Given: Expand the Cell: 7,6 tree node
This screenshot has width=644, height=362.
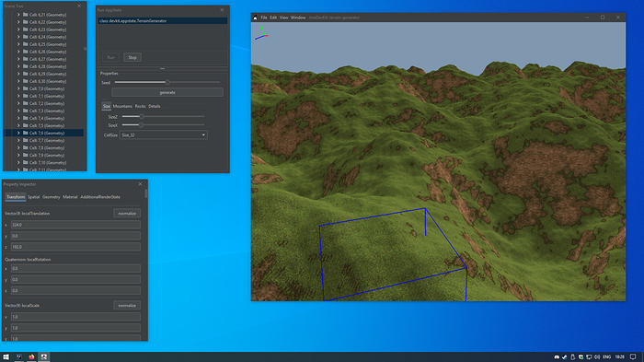Looking at the screenshot, I should pos(18,133).
